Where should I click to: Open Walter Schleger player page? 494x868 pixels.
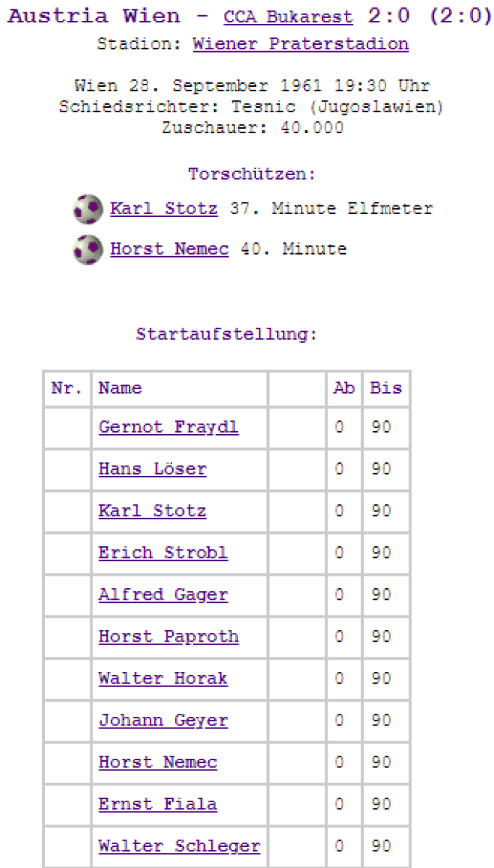tap(179, 847)
